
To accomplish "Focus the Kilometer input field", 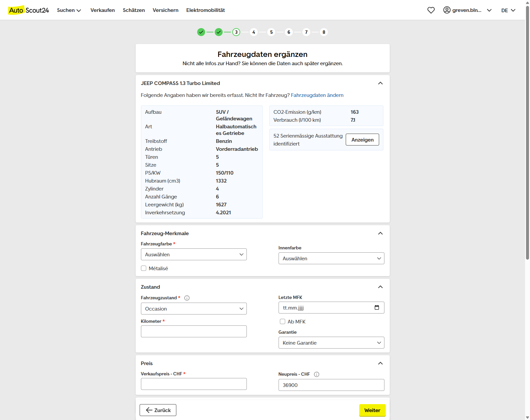I will point(194,331).
